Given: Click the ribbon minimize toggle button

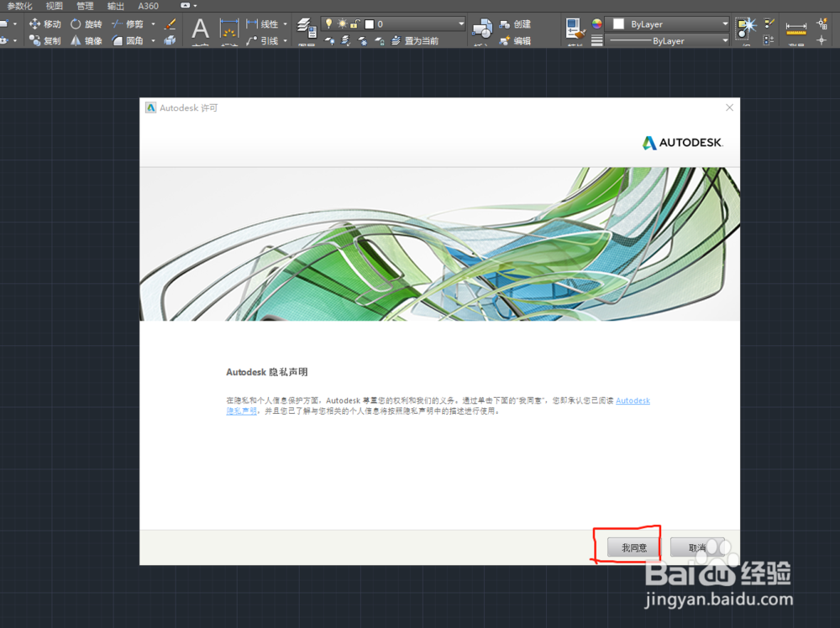Looking at the screenshot, I should [x=185, y=5].
